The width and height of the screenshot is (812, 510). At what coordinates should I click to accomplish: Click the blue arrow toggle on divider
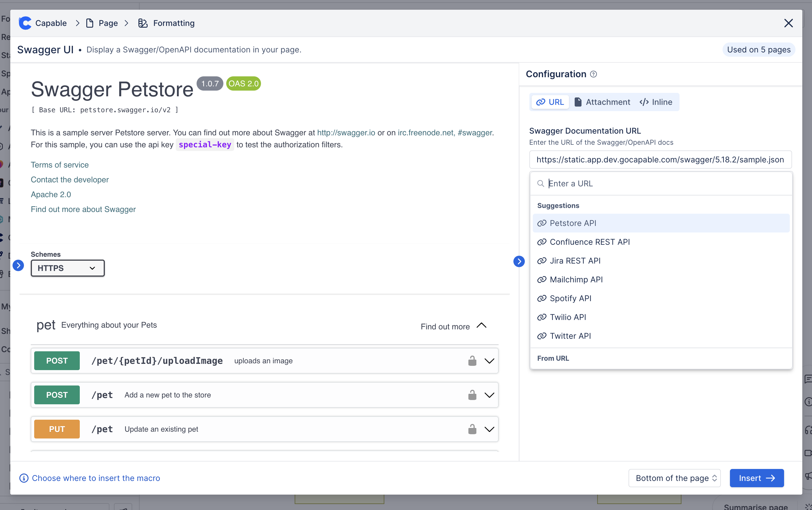tap(519, 261)
